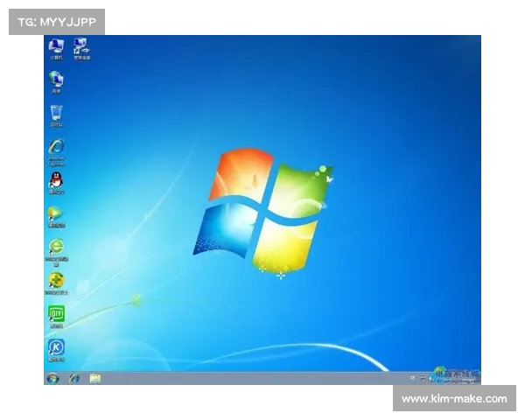Launch Internet Explorer from the taskbar
This screenshot has width=525, height=420.
pyautogui.click(x=74, y=379)
